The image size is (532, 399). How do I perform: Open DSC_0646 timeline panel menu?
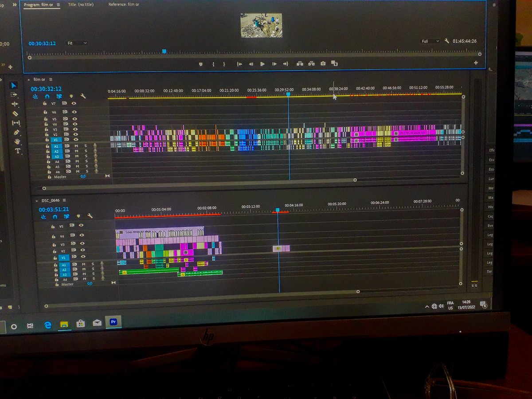[64, 200]
